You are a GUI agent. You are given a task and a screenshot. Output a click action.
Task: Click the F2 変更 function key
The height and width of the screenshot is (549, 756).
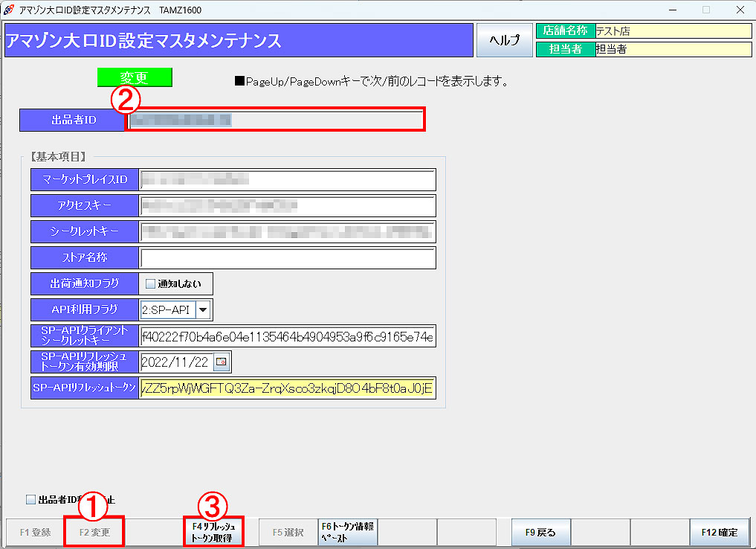pos(94,533)
